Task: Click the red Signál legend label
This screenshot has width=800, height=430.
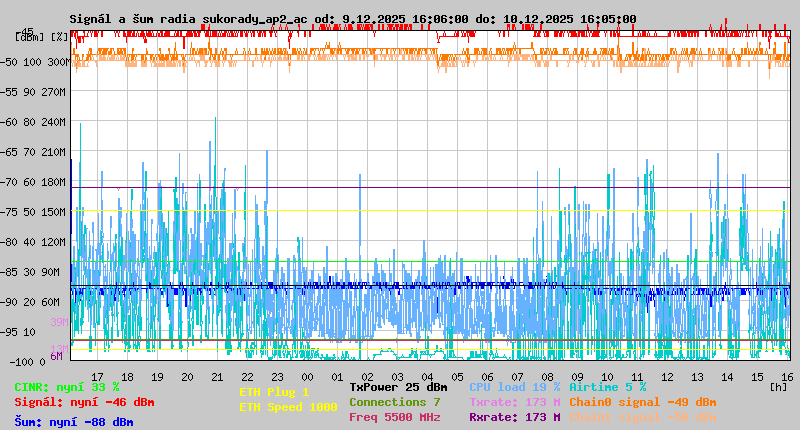Action: point(84,402)
